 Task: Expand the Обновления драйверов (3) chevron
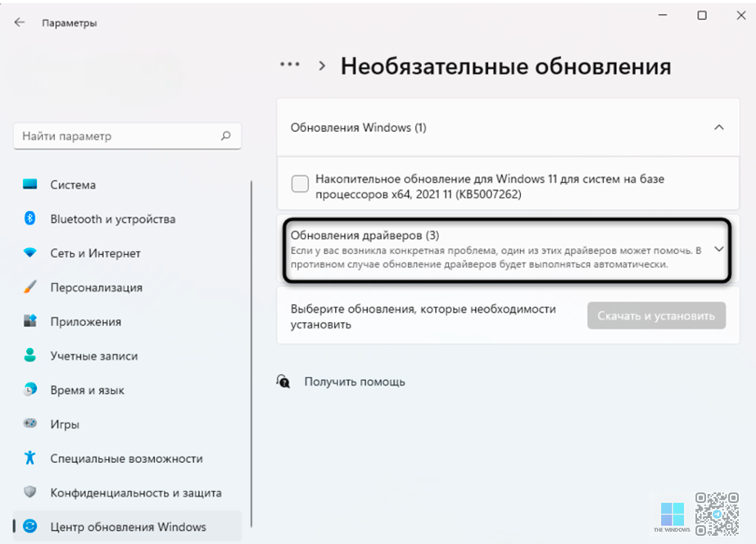click(719, 249)
